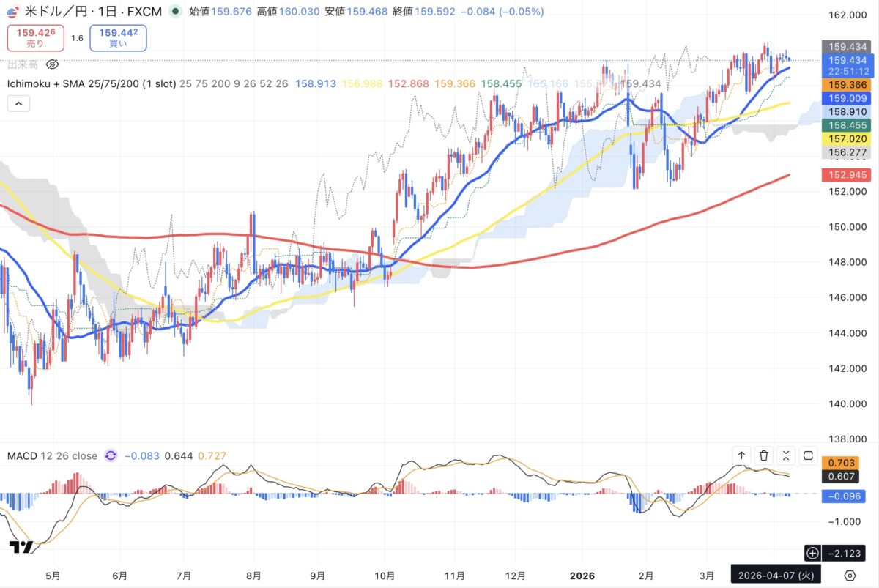Viewport: 879px width, 588px height.
Task: Click the TradingView logo
Action: (20, 547)
